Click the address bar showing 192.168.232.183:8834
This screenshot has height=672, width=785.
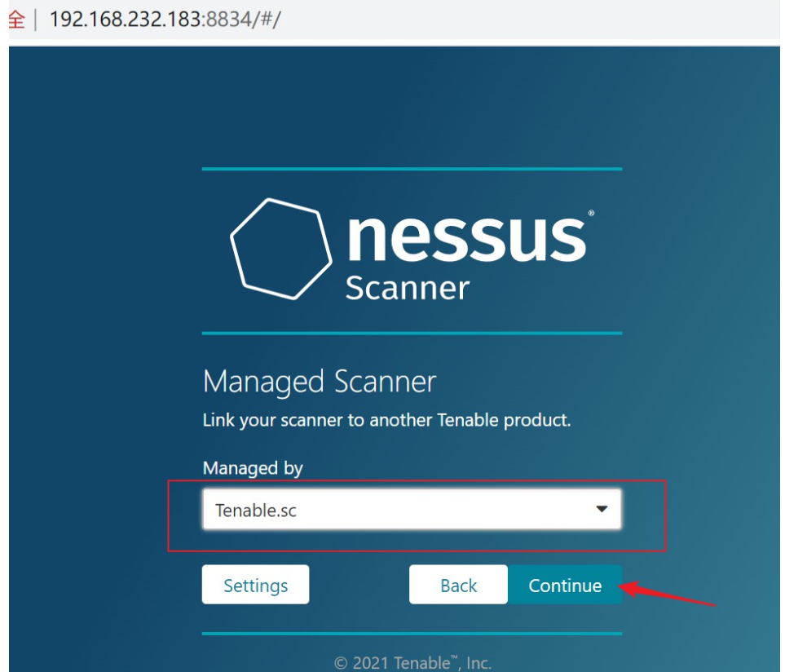[165, 20]
